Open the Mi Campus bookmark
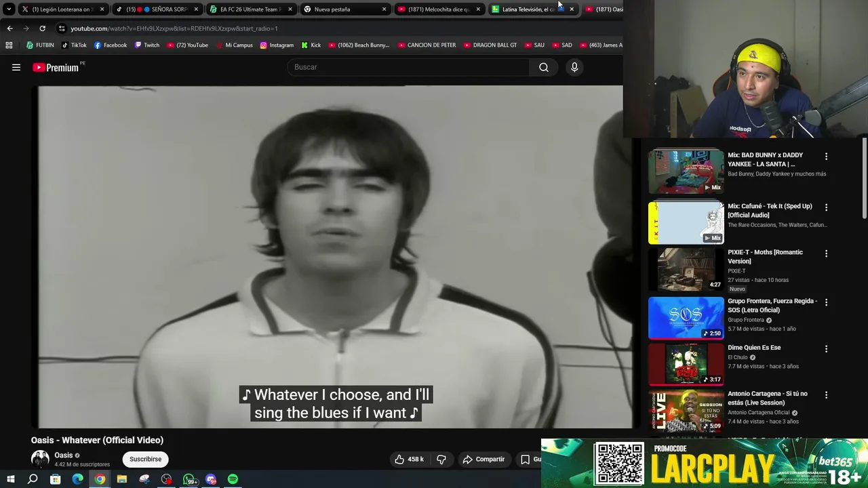 [234, 45]
